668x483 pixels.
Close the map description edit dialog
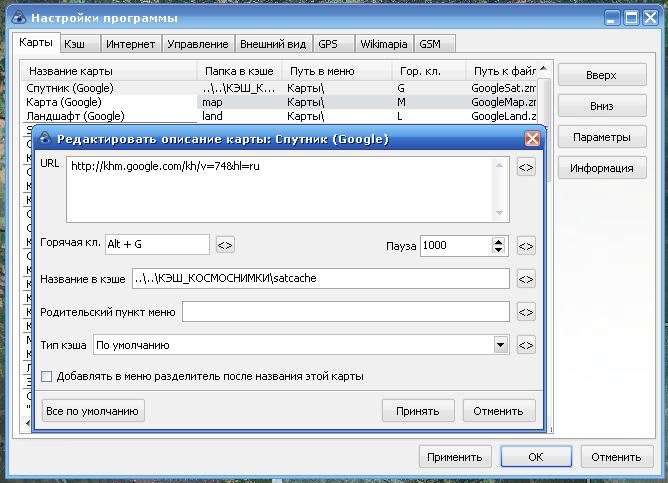tap(532, 139)
